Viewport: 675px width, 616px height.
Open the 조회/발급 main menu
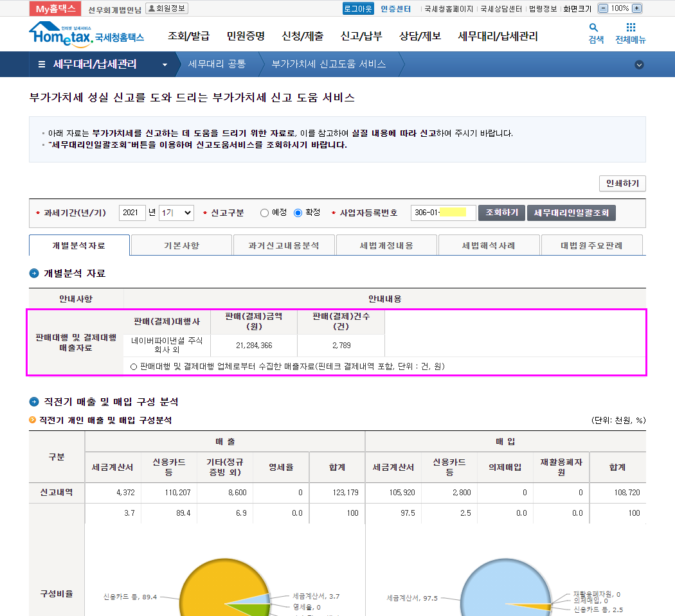tap(188, 36)
